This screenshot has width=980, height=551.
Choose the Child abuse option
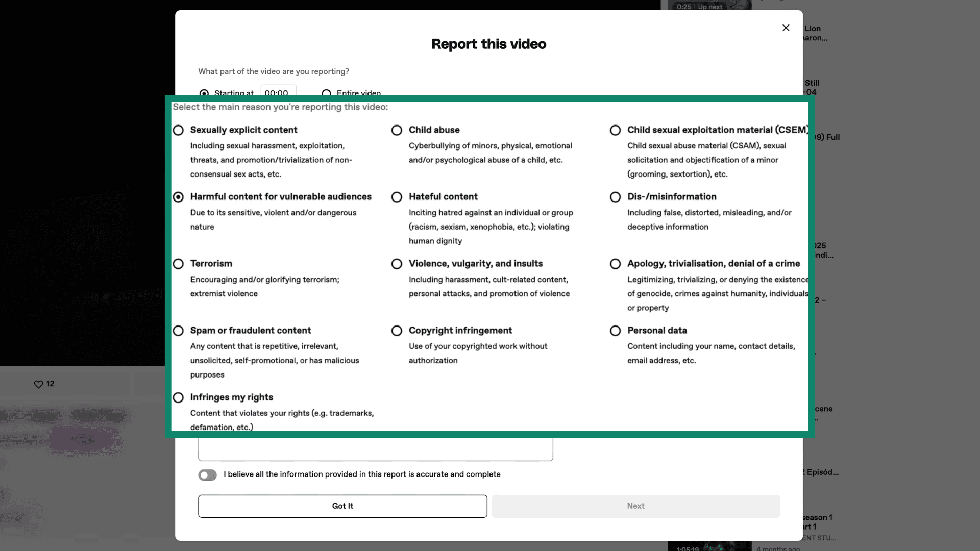397,130
